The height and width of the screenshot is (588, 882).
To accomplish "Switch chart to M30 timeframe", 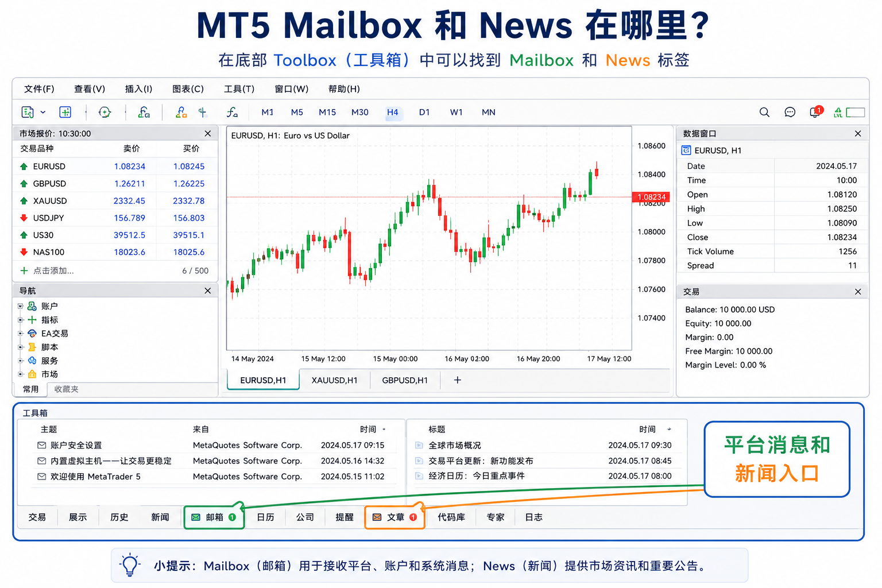I will [360, 113].
